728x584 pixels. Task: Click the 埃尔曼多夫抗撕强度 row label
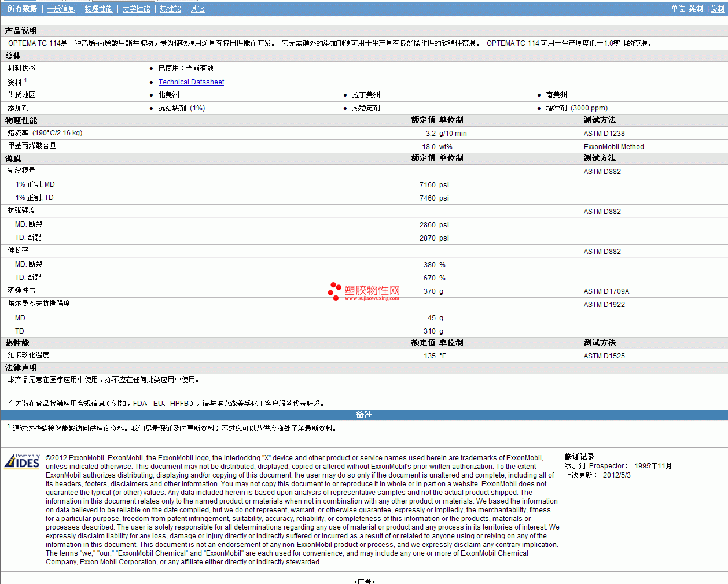coord(39,304)
